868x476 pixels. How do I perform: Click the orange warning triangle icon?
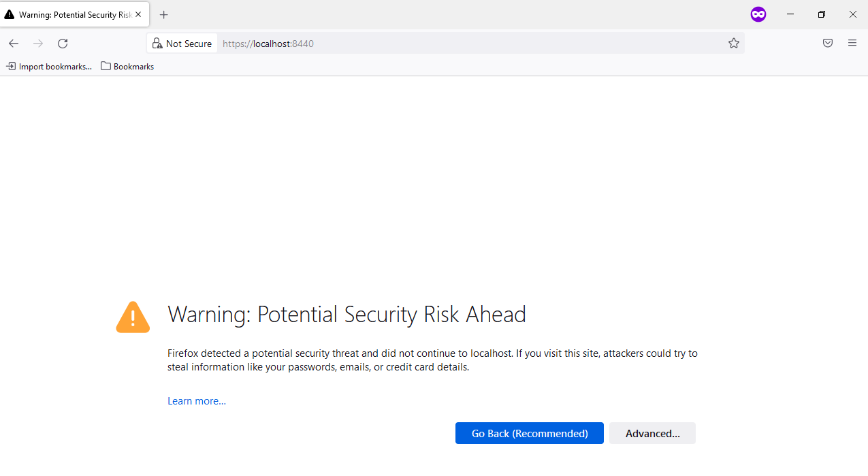coord(133,317)
